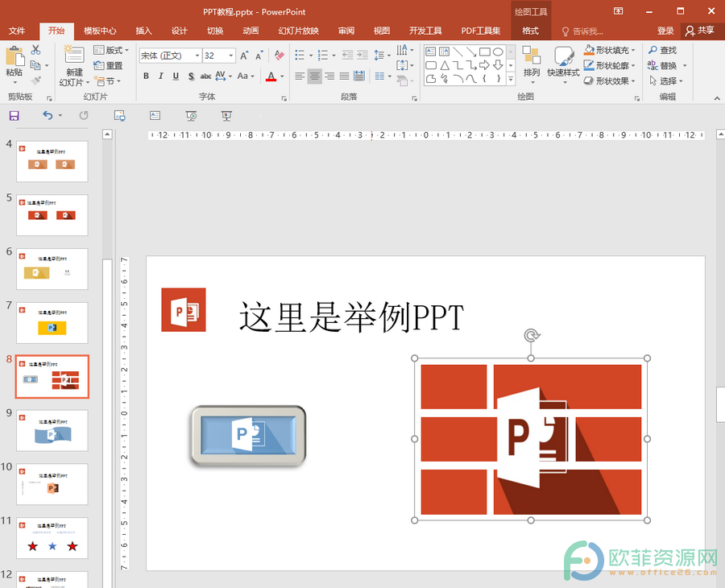Decrease font size with smaller A icon

tap(259, 56)
